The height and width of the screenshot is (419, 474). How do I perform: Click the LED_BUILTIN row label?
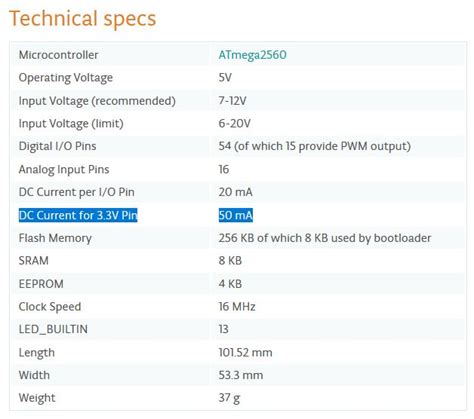tap(53, 330)
